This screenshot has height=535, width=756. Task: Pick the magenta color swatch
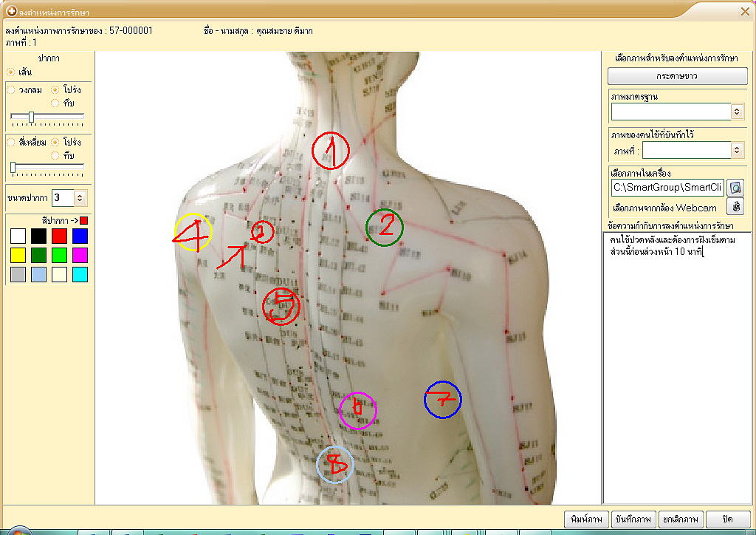(80, 255)
